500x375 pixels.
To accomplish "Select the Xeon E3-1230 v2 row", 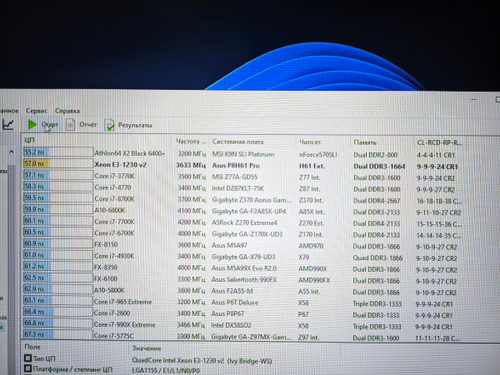I will [x=243, y=165].
